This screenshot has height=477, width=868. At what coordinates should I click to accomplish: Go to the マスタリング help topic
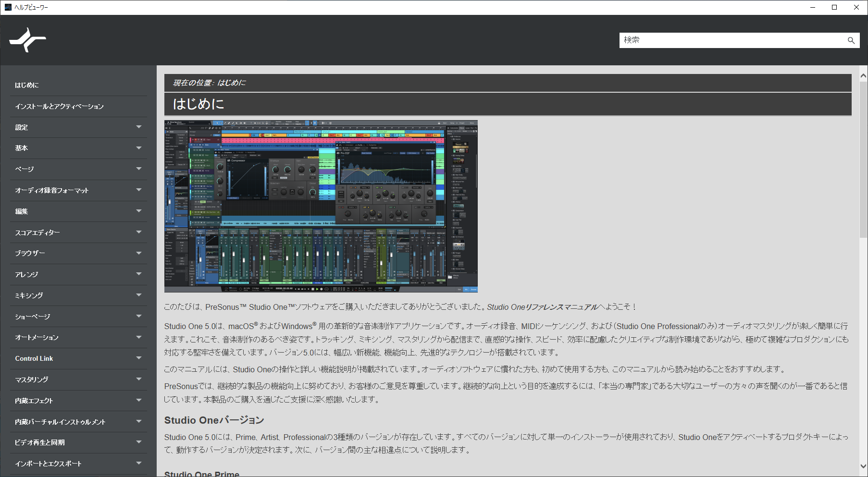32,379
